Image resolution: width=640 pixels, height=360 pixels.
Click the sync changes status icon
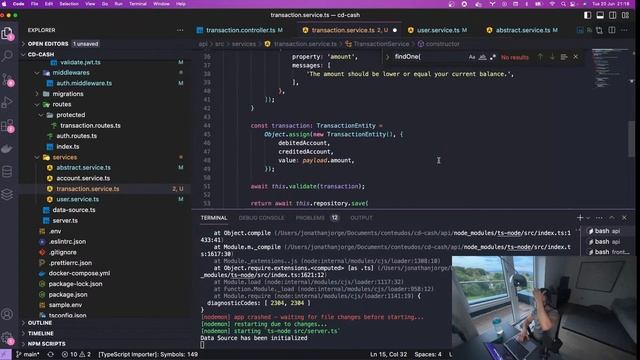click(x=51, y=354)
